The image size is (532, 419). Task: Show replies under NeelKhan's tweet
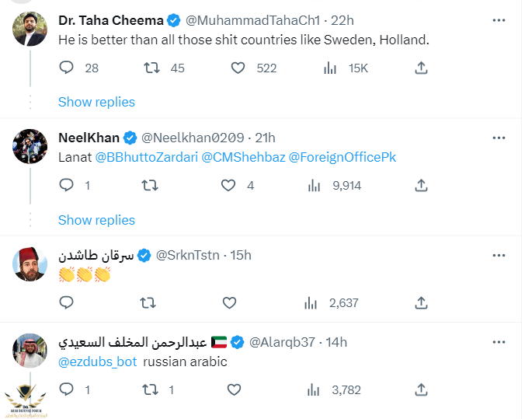click(96, 220)
